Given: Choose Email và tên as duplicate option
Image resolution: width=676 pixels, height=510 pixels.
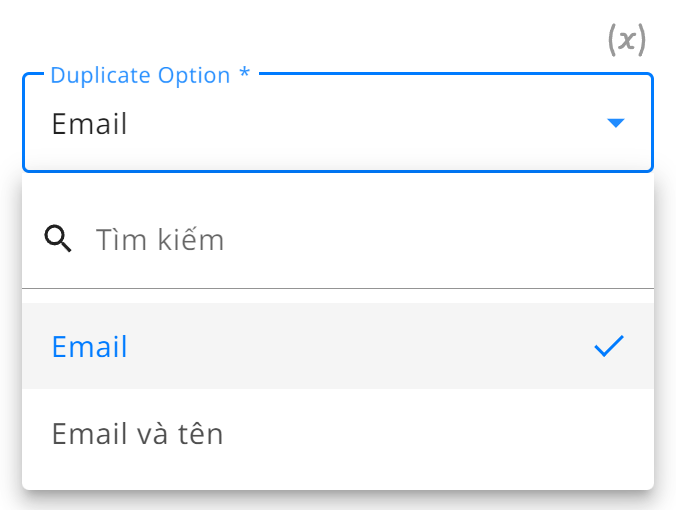Looking at the screenshot, I should pos(338,433).
